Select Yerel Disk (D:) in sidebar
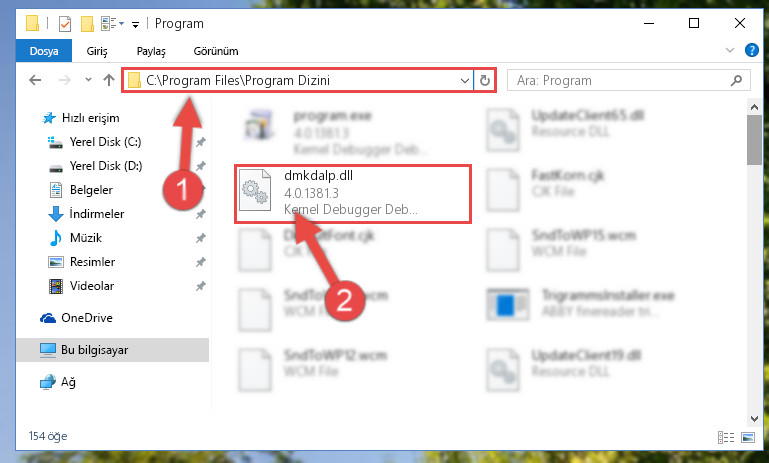The image size is (769, 463). pyautogui.click(x=106, y=166)
